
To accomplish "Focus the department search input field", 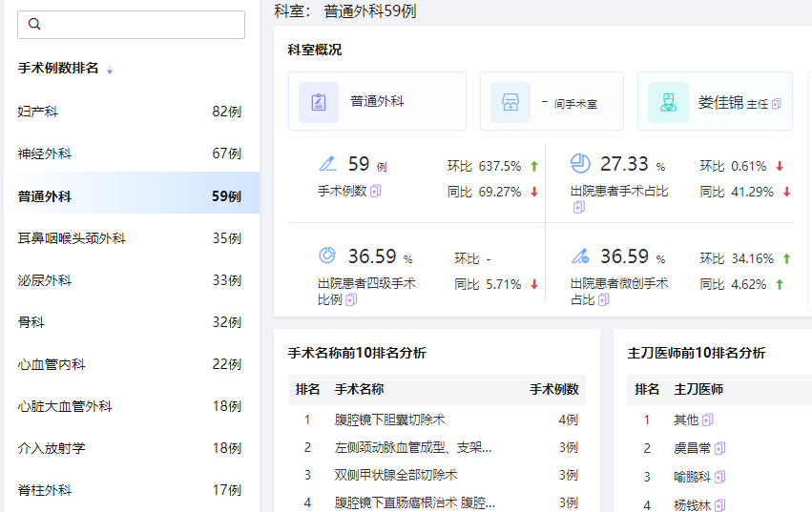I will pyautogui.click(x=131, y=25).
